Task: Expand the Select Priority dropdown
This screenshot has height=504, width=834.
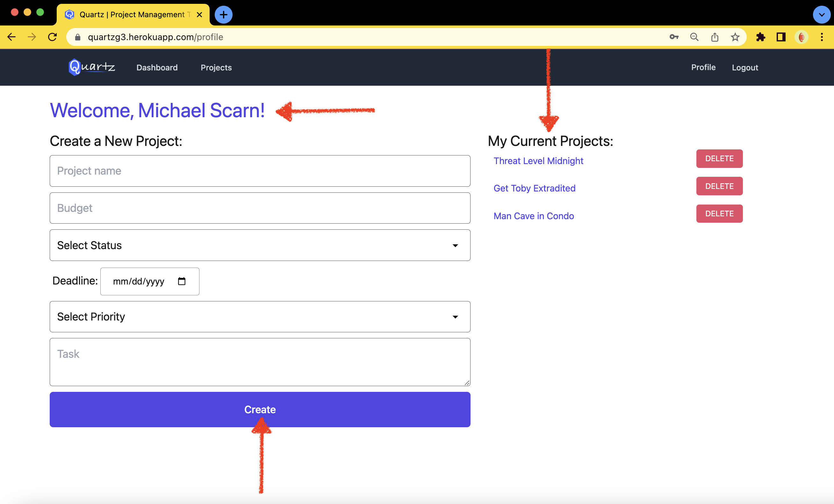Action: coord(260,317)
